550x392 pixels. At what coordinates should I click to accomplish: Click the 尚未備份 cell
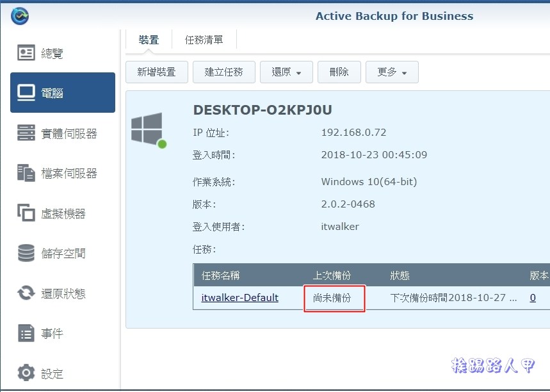pos(332,298)
